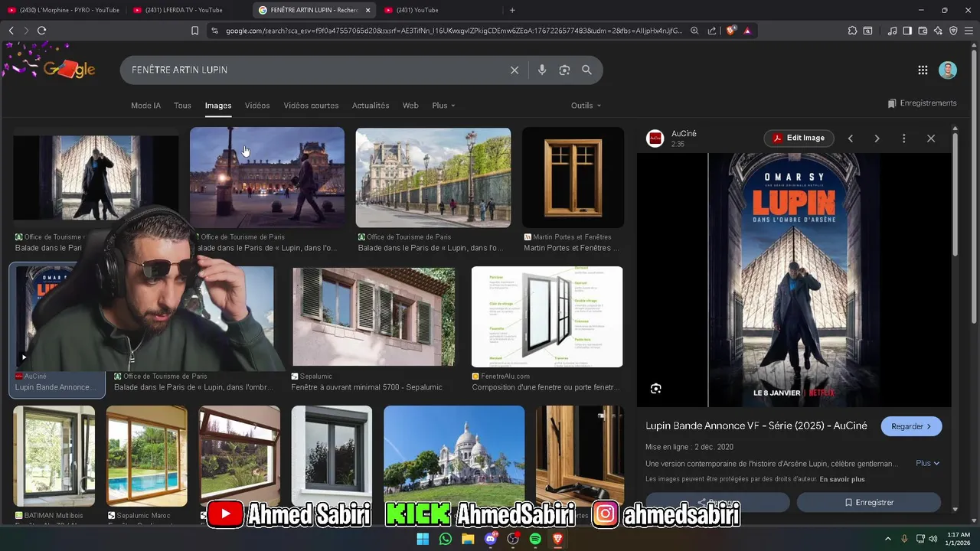Launch Leo AI sparkle icon
980x551 pixels.
coord(938,31)
